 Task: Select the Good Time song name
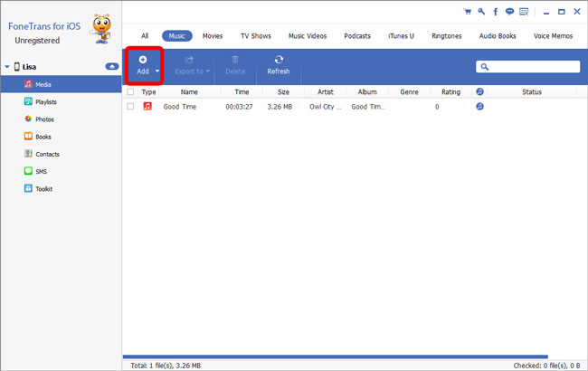coord(180,107)
